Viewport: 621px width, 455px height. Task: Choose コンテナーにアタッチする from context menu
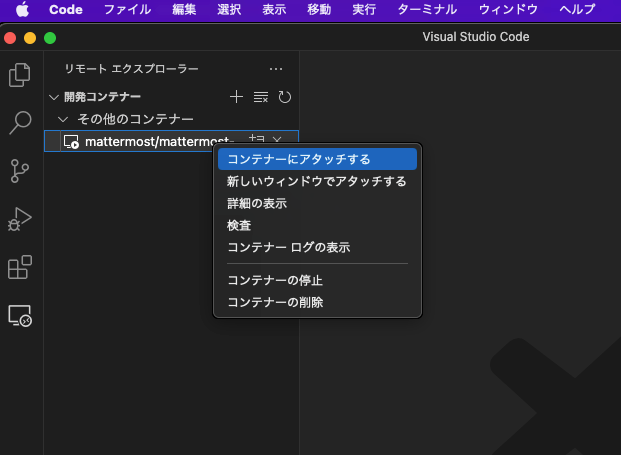[x=317, y=159]
